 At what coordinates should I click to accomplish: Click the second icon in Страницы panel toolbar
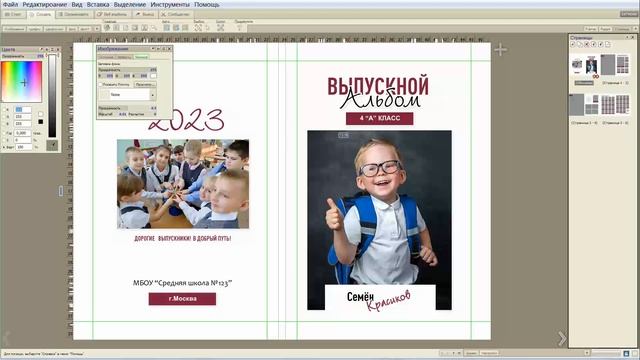pyautogui.click(x=580, y=44)
